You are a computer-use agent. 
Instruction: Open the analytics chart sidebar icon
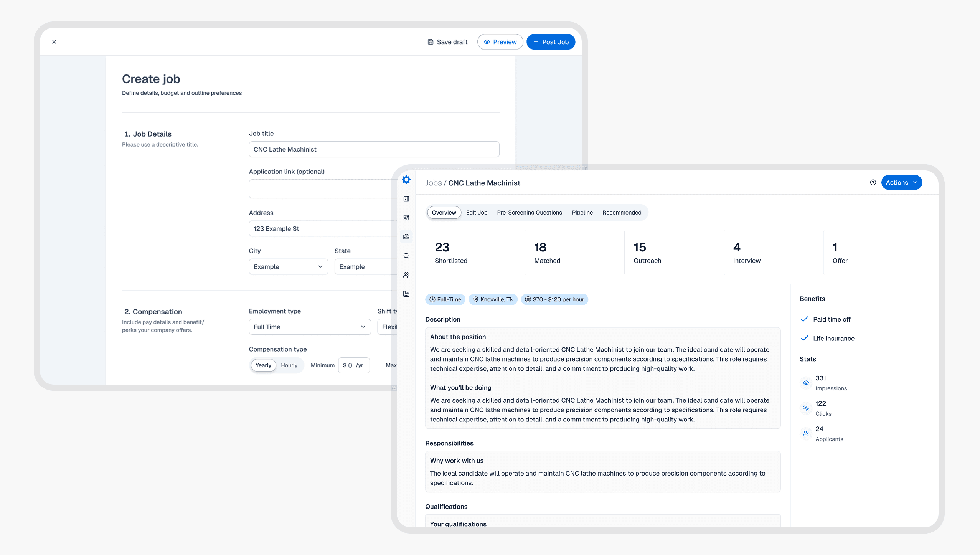(406, 294)
